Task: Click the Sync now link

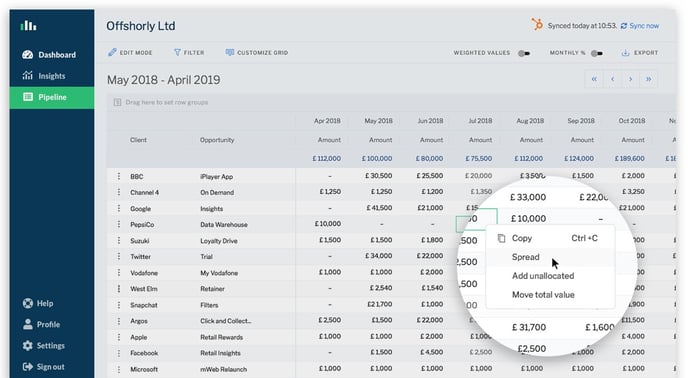Action: 640,26
